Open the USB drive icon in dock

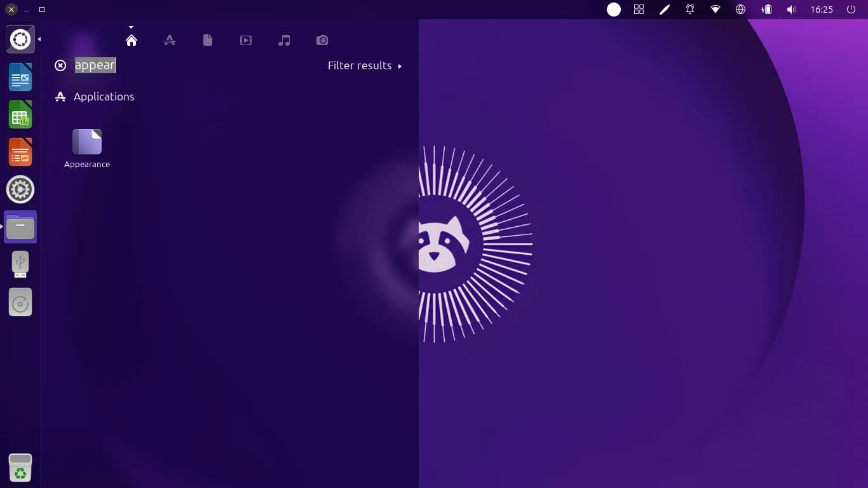(x=20, y=264)
